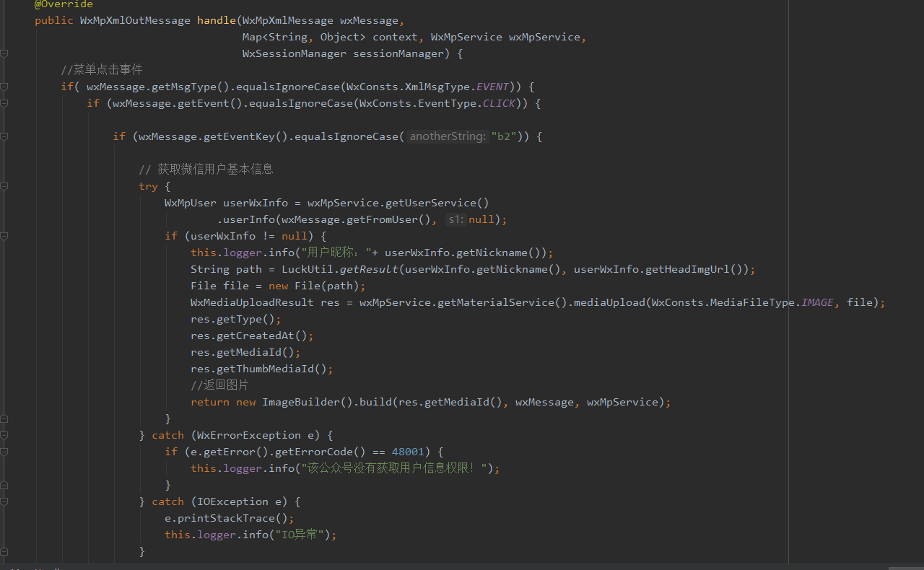This screenshot has height=570, width=924.
Task: Click the italic CLICK constant
Action: tap(499, 103)
